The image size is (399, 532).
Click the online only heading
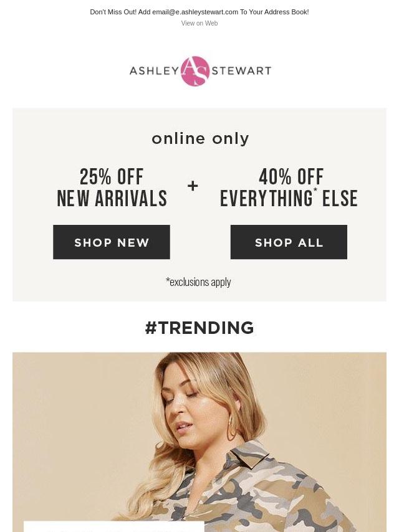point(200,139)
